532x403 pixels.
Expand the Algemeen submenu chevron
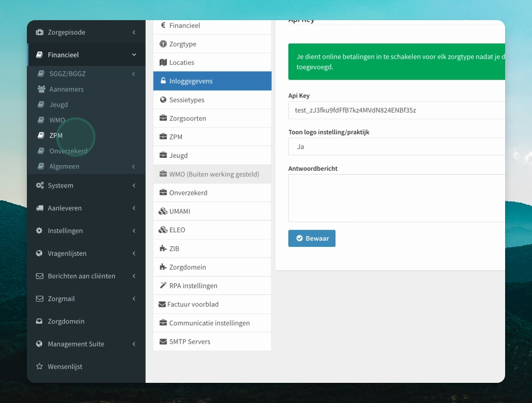tap(133, 167)
